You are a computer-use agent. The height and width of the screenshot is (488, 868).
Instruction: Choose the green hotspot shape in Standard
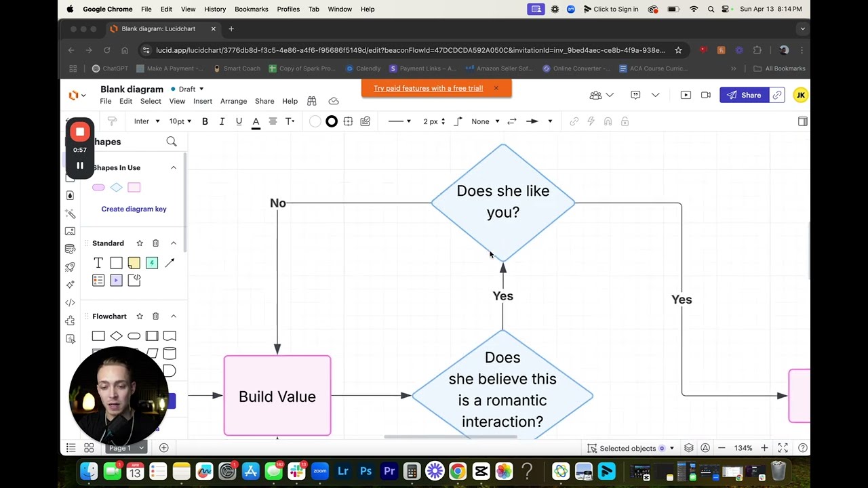(x=152, y=263)
